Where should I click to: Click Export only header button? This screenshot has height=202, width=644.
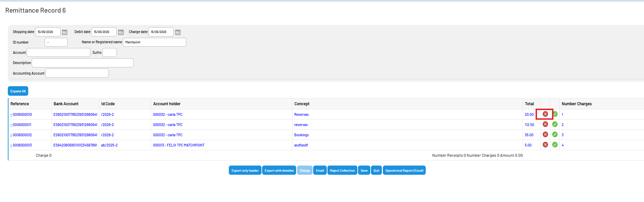(x=245, y=170)
